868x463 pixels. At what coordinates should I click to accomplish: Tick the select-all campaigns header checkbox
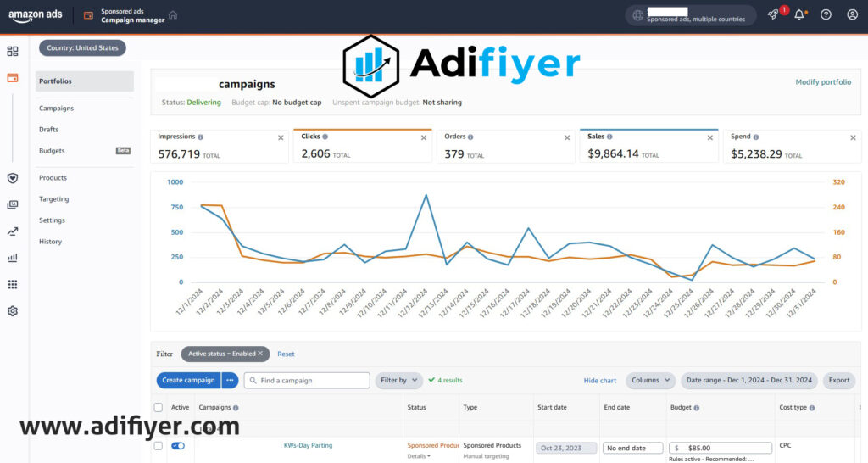point(159,408)
